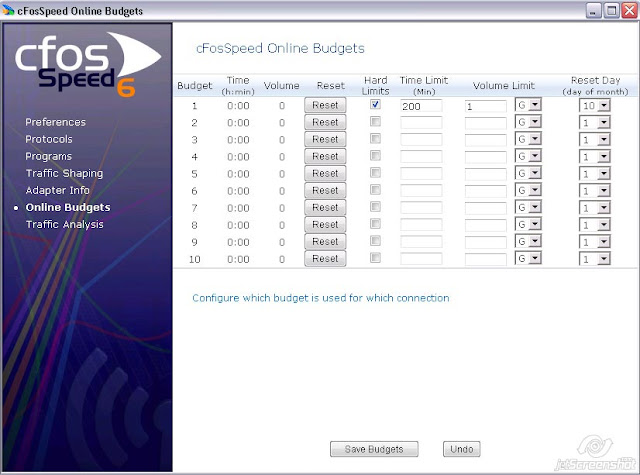
Task: Click Volume Limit field for budget 3
Action: (x=486, y=140)
